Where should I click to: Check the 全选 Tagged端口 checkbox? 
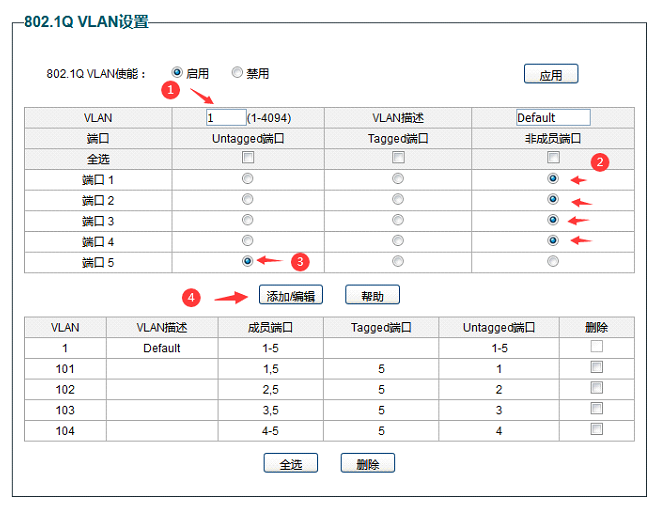click(x=398, y=158)
